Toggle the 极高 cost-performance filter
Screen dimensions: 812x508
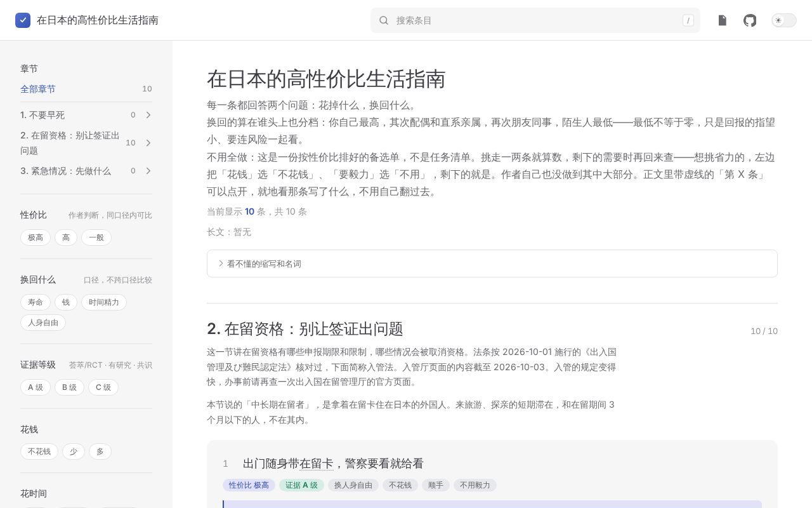pyautogui.click(x=36, y=237)
